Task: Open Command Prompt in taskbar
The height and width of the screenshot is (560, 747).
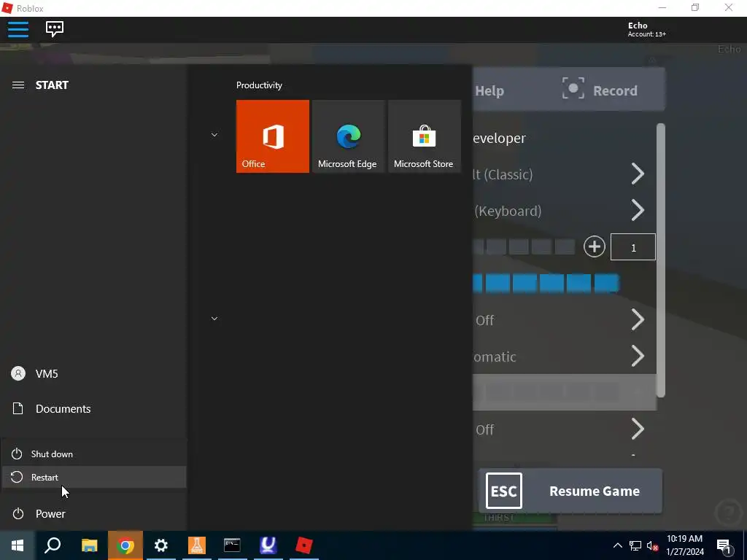Action: [x=232, y=545]
